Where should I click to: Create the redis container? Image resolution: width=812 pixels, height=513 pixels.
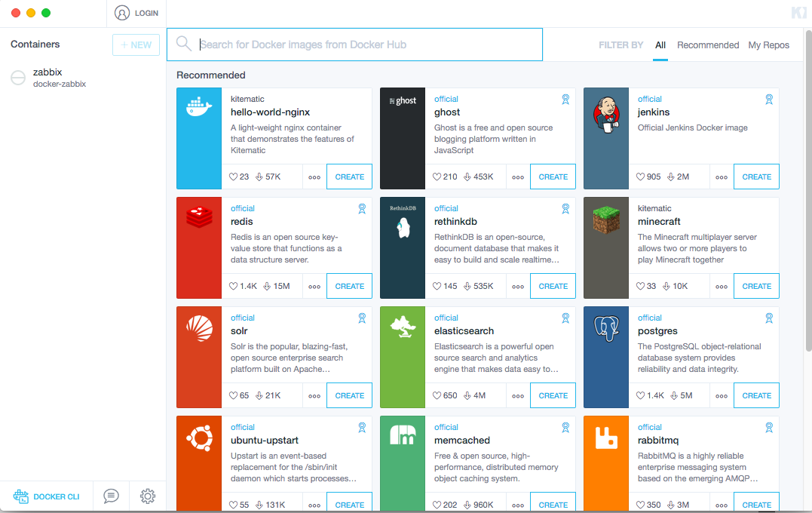coord(350,286)
